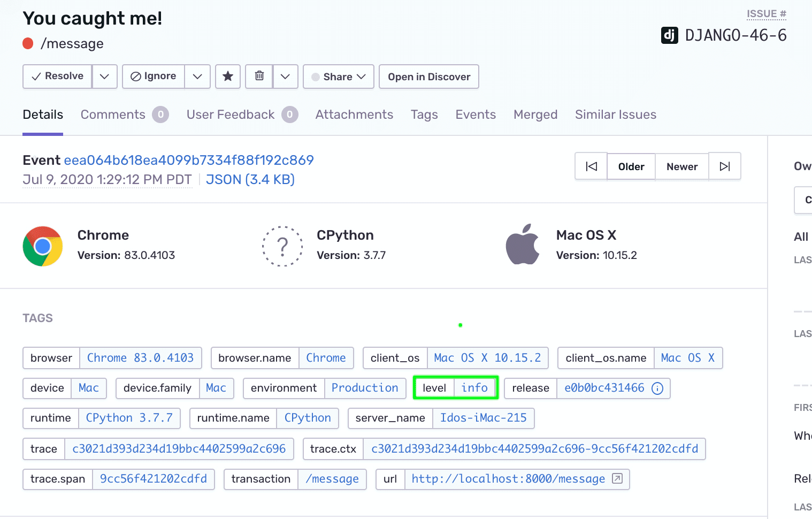Screen dimensions: 812x519
Task: Click the trash icon to delete the issue
Action: [259, 77]
